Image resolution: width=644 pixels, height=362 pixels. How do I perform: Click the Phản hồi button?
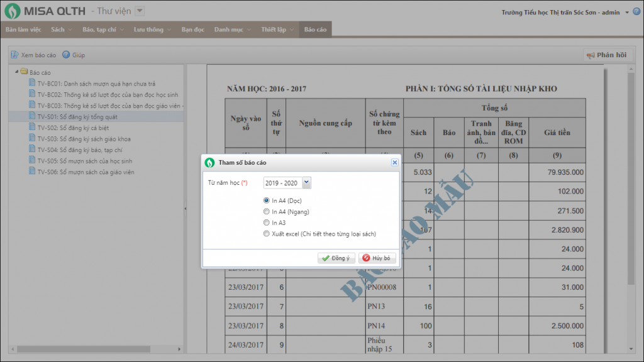pyautogui.click(x=607, y=55)
